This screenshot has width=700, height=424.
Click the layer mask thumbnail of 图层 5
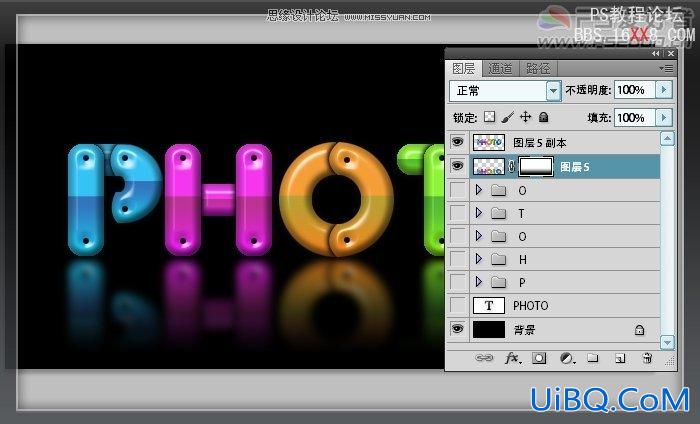(536, 166)
